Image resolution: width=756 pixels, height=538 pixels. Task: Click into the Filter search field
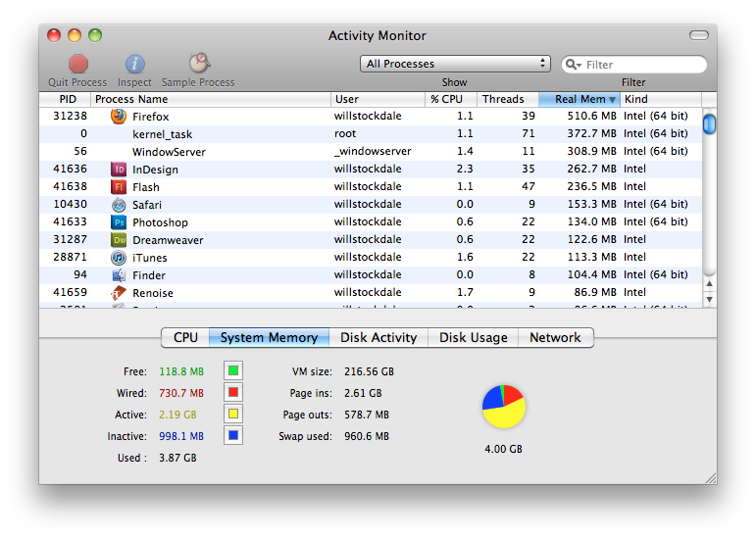tap(634, 65)
